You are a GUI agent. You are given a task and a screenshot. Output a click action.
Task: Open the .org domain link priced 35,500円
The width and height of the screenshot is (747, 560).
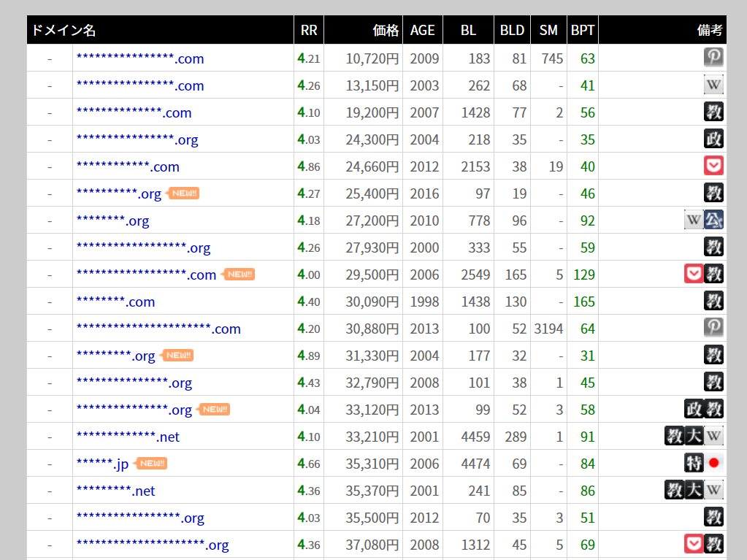coord(140,518)
